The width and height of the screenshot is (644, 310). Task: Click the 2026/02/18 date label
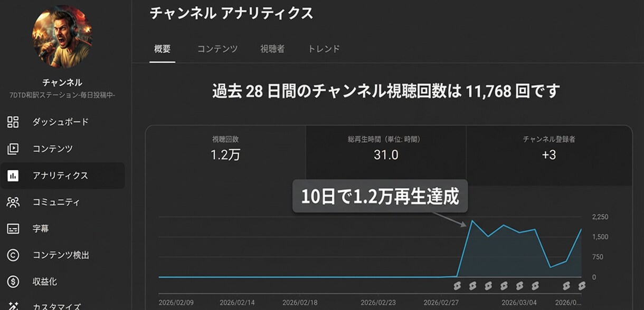[300, 303]
